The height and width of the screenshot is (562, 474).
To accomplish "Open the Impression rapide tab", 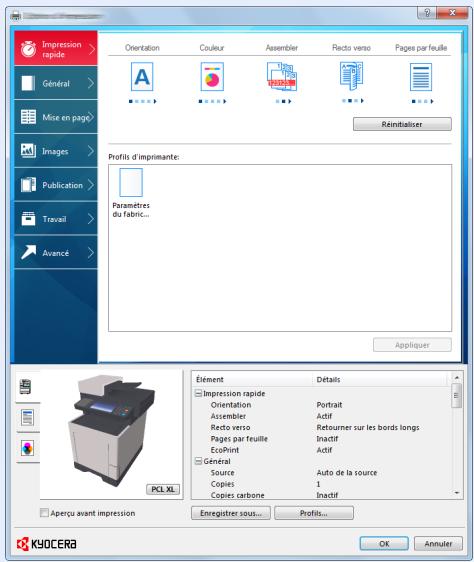I will [x=56, y=48].
